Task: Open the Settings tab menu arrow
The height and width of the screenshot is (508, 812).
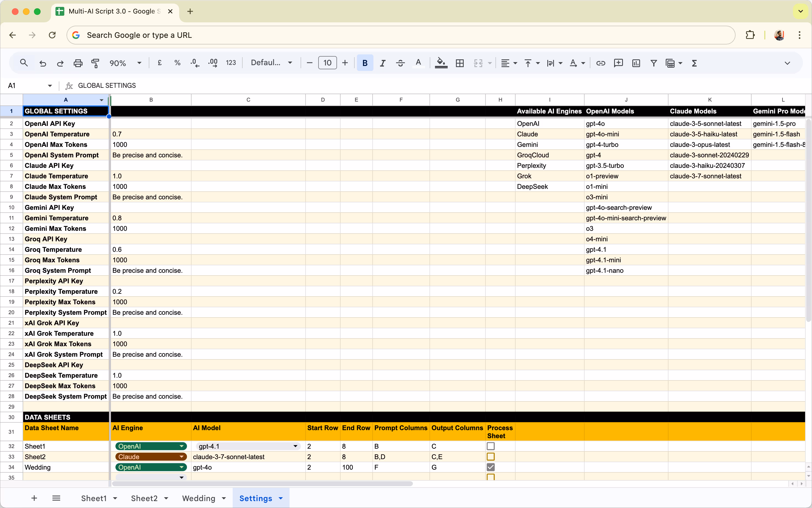Action: (x=281, y=498)
